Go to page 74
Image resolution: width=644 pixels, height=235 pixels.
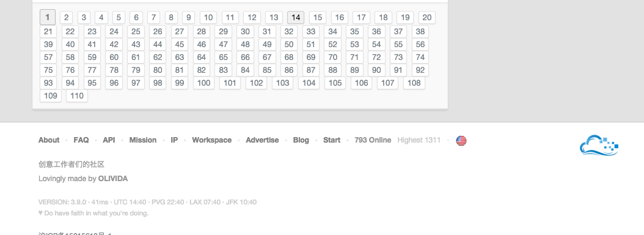pos(420,57)
